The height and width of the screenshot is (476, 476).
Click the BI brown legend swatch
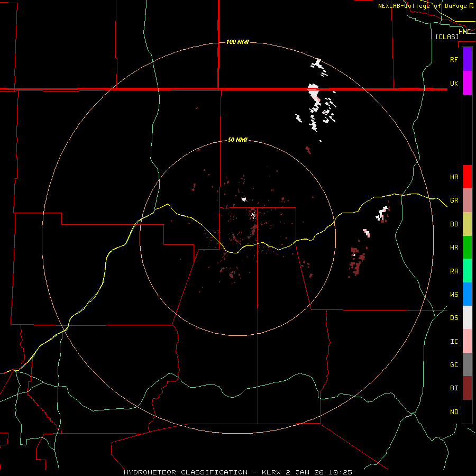click(467, 388)
